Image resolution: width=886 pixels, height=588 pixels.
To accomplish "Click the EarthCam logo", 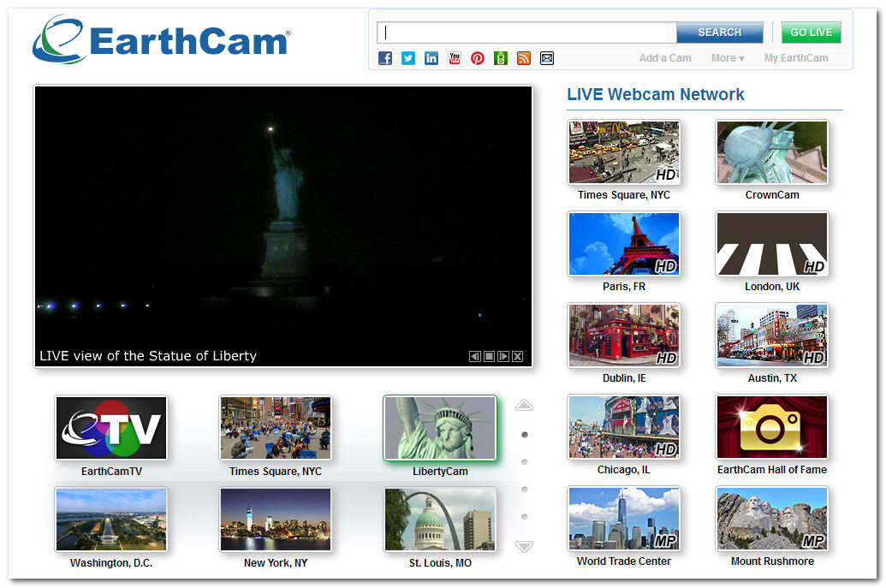I will (162, 39).
